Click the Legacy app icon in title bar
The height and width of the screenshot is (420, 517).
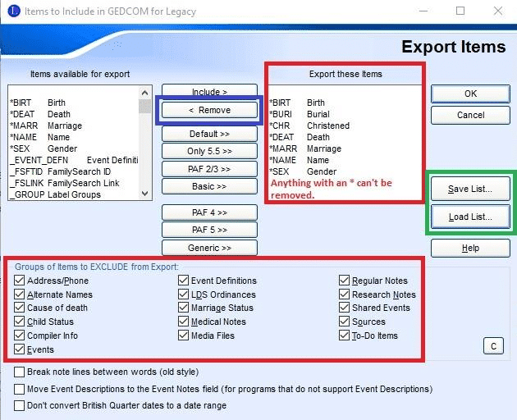coord(13,11)
